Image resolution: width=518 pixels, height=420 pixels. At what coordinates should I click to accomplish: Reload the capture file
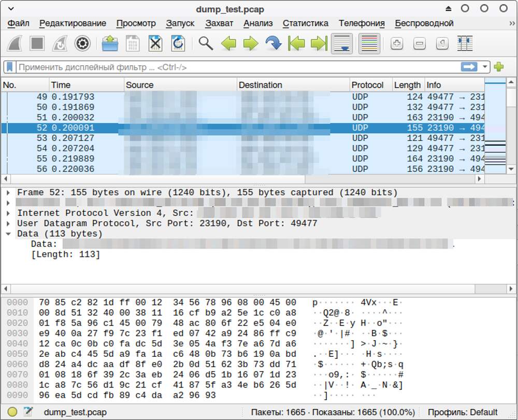tap(178, 44)
